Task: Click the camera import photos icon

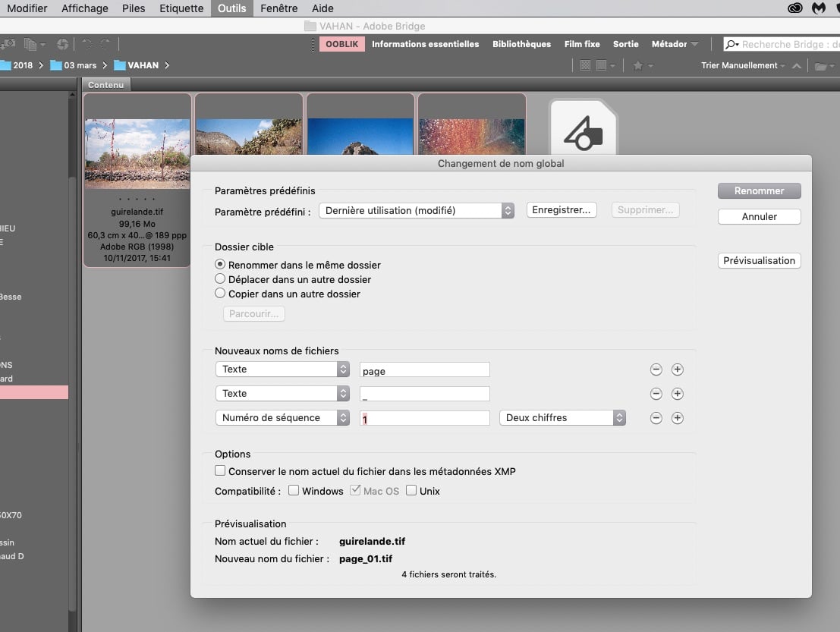Action: pos(10,45)
